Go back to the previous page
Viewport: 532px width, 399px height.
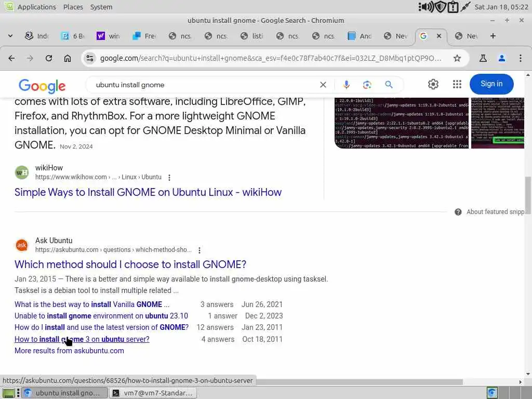11,58
